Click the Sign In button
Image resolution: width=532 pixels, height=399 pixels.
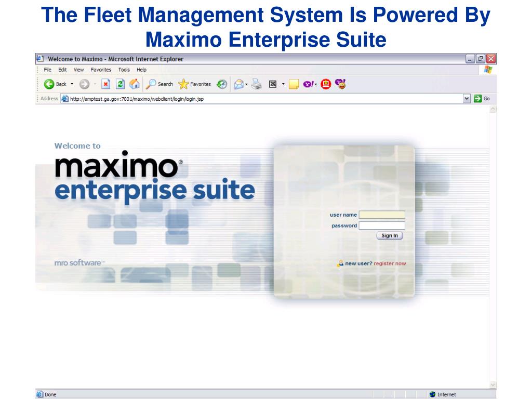pyautogui.click(x=390, y=235)
